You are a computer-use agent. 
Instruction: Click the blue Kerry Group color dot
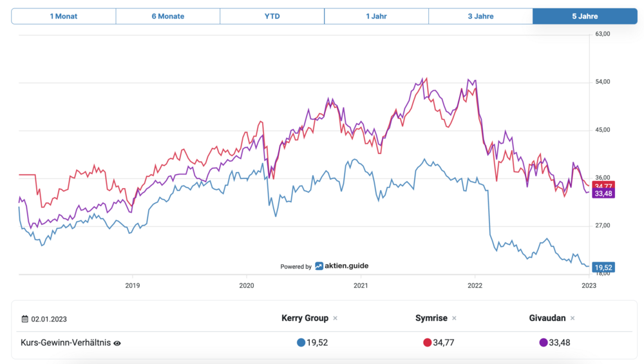click(x=301, y=343)
